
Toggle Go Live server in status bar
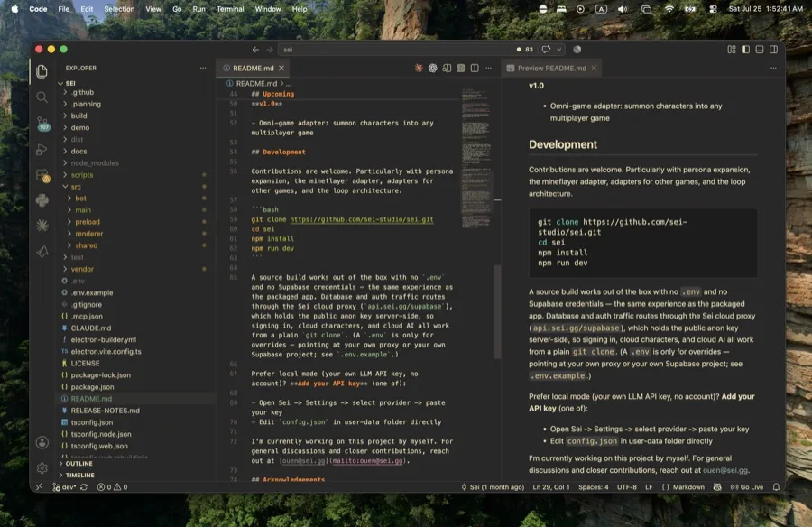click(747, 487)
